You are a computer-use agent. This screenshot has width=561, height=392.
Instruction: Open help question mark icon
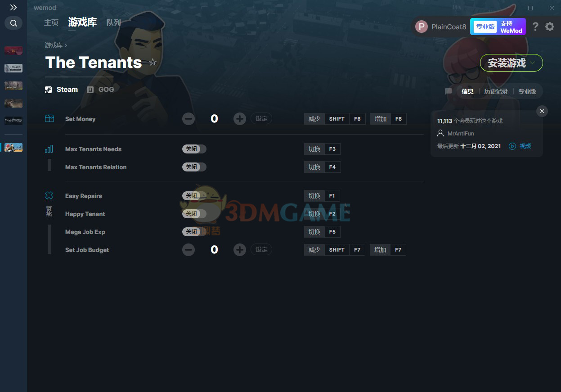[535, 27]
